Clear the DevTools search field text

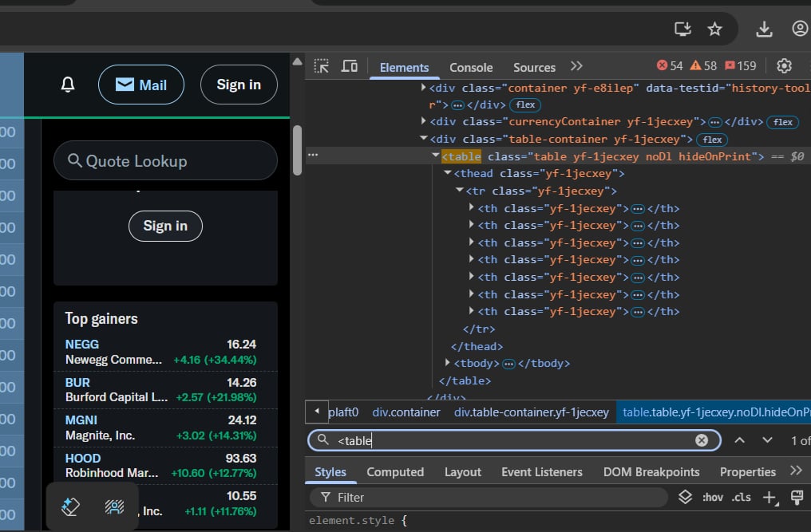tap(701, 440)
